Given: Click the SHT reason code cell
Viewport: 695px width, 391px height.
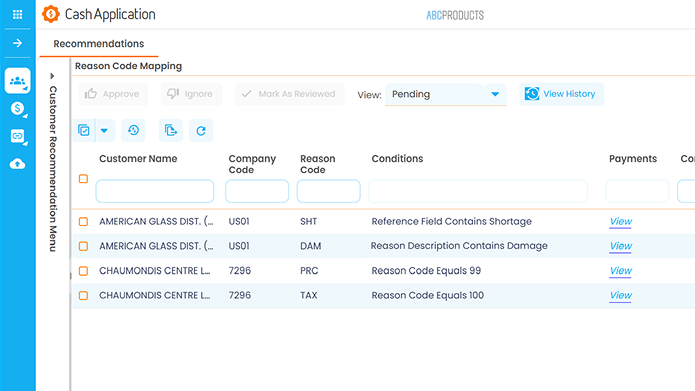Looking at the screenshot, I should coord(308,221).
